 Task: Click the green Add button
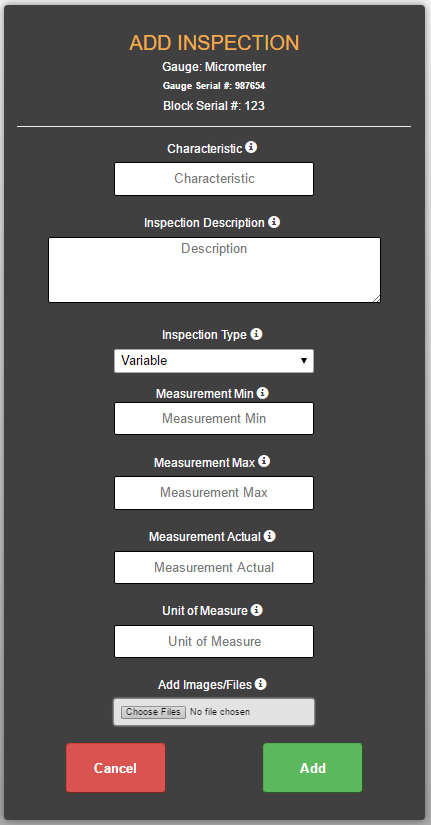(x=313, y=768)
